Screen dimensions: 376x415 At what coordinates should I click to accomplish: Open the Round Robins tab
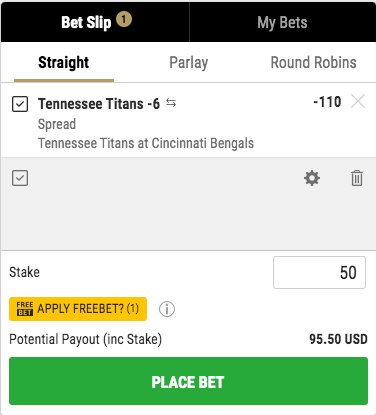pyautogui.click(x=313, y=63)
